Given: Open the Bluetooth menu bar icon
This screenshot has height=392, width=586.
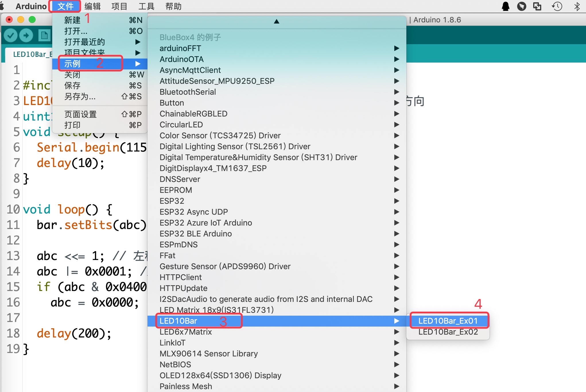Looking at the screenshot, I should [577, 6].
